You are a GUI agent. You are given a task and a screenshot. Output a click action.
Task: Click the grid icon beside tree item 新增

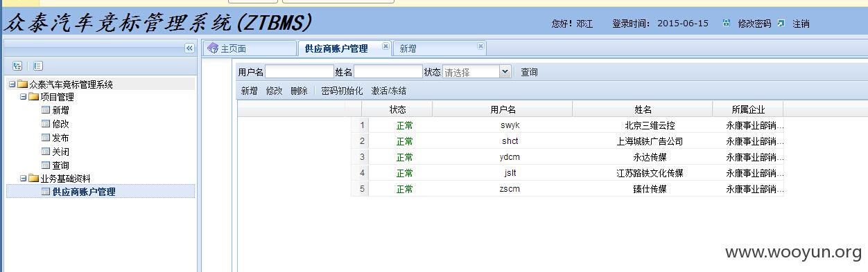[46, 109]
